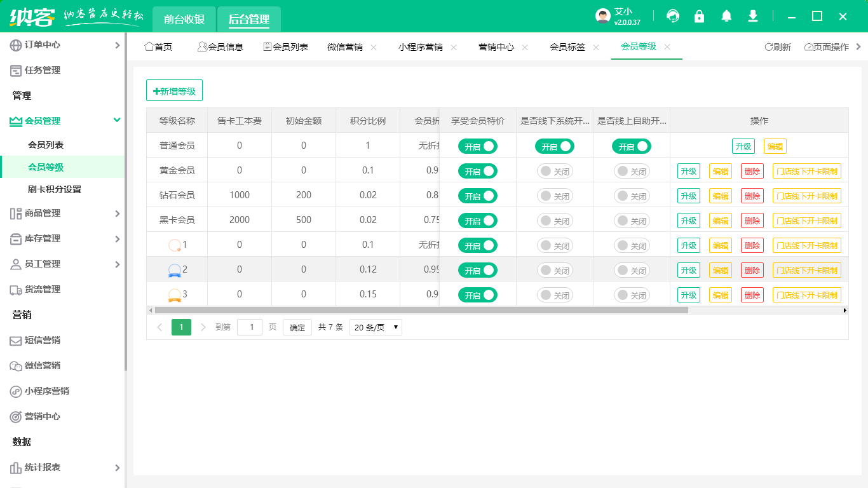Close the 会员标签 tab

click(x=596, y=47)
